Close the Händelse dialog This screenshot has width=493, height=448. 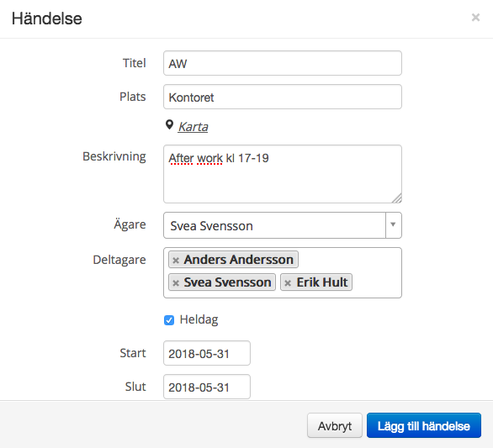click(x=475, y=18)
